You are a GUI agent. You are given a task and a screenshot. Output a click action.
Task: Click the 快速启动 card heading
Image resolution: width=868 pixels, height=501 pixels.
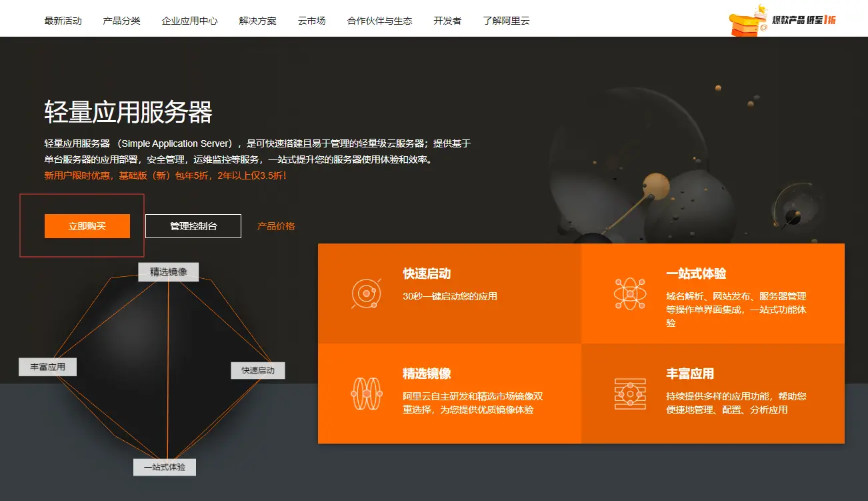pos(427,274)
